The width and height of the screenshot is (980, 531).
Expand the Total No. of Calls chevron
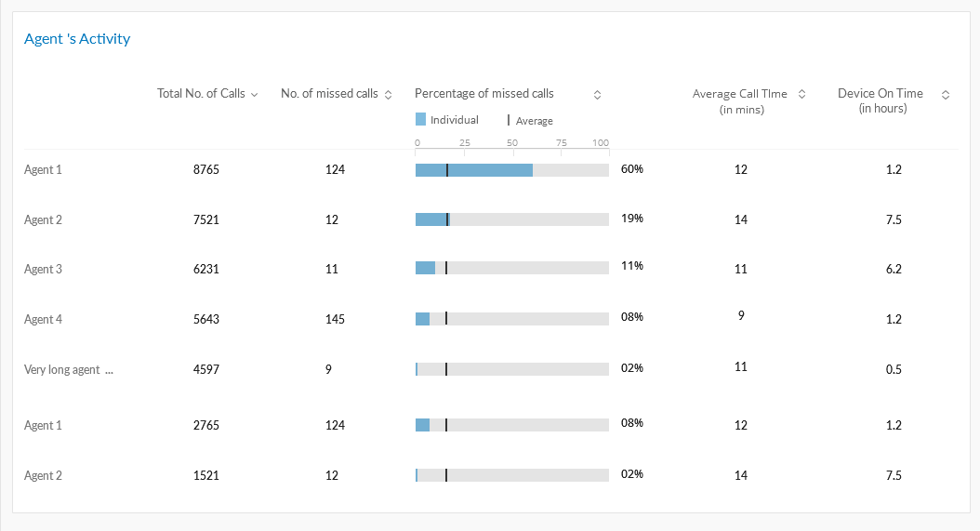[255, 94]
